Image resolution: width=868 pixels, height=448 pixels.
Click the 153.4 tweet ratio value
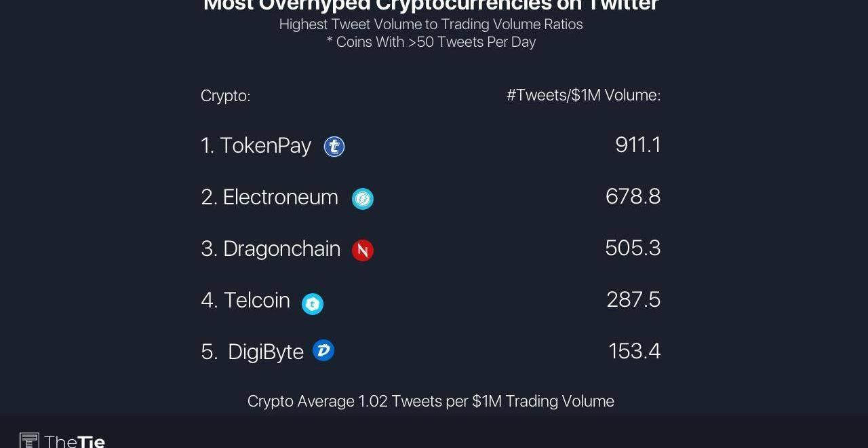tap(634, 351)
